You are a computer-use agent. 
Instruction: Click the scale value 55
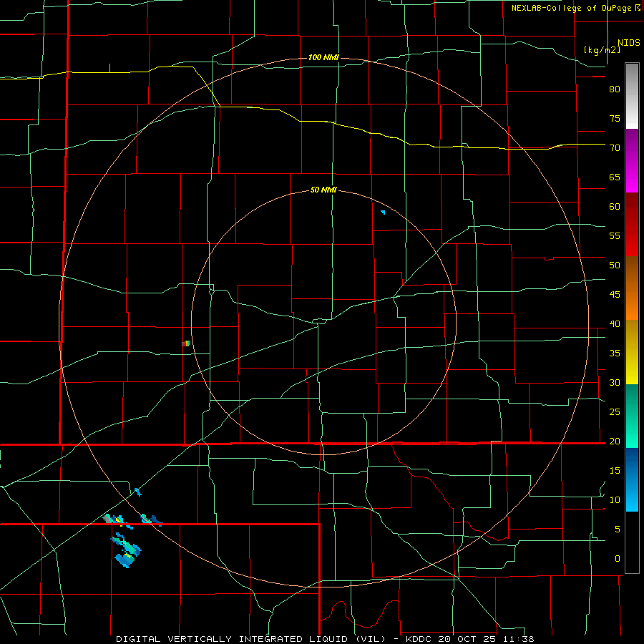615,235
